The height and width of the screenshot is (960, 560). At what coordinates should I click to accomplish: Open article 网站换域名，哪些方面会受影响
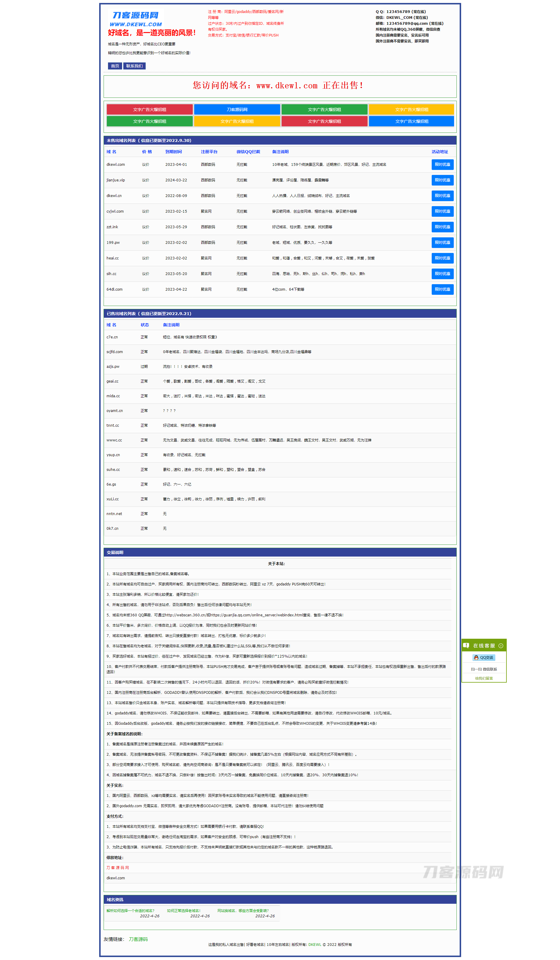point(243,911)
